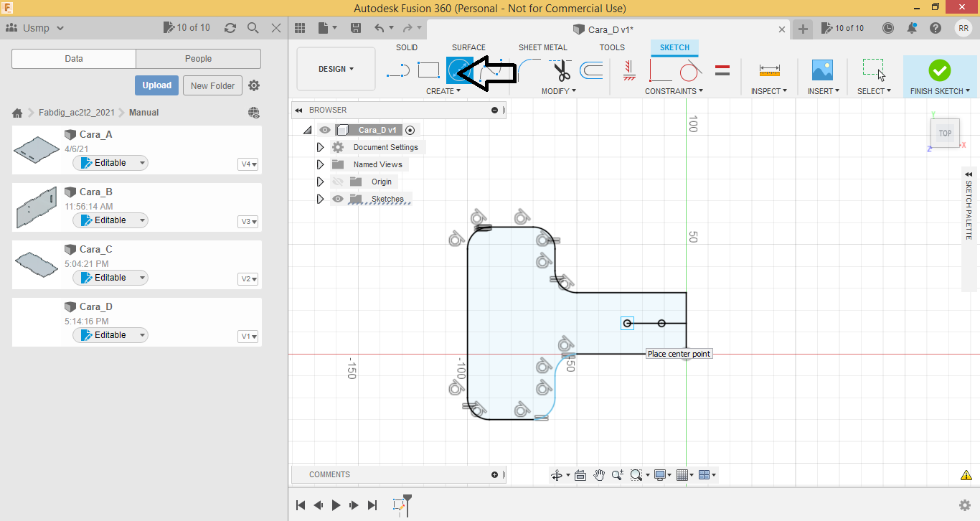Screen dimensions: 980x521
Task: Select the Pan hand tool
Action: (x=599, y=475)
